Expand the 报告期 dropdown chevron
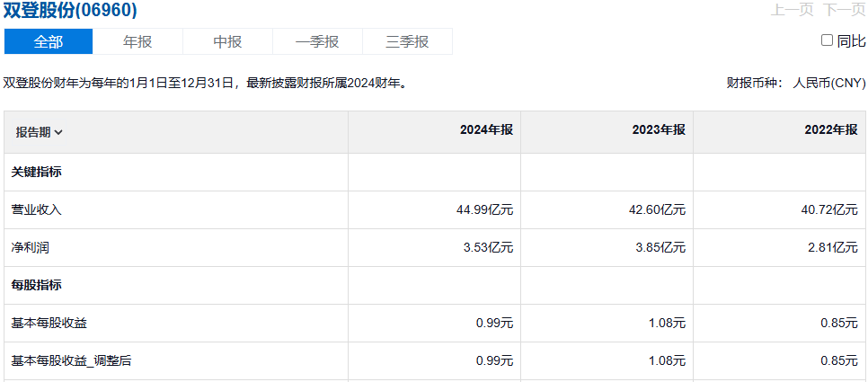 coord(58,133)
